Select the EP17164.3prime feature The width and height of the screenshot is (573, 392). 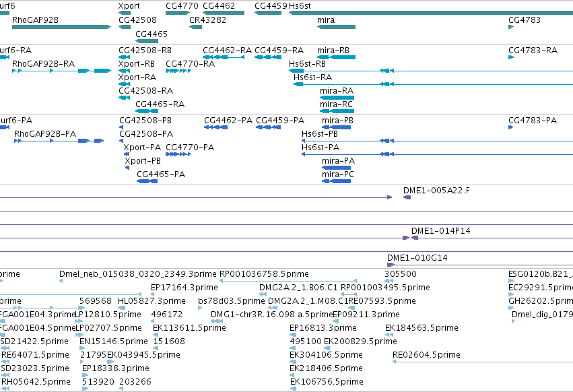(x=152, y=294)
